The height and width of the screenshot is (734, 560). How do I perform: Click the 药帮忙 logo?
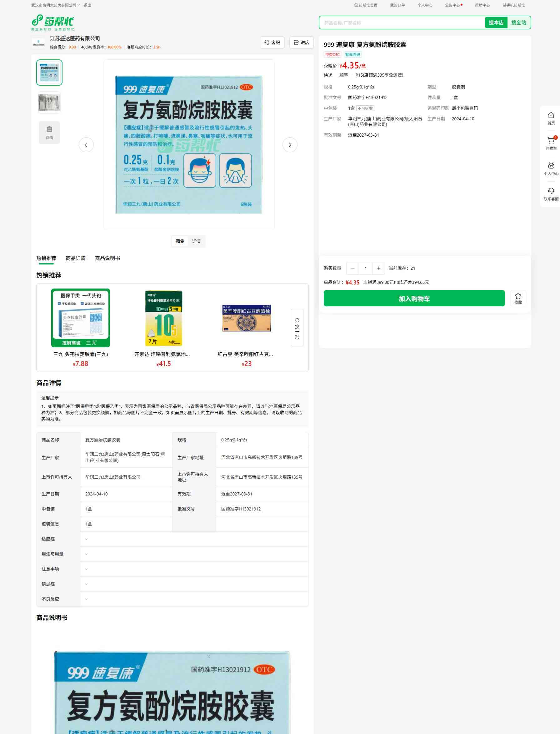[53, 22]
